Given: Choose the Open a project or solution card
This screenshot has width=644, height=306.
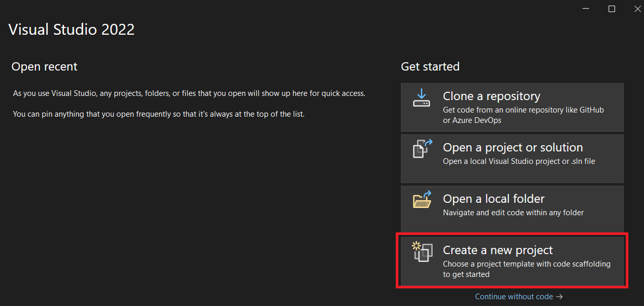Looking at the screenshot, I should click(512, 158).
